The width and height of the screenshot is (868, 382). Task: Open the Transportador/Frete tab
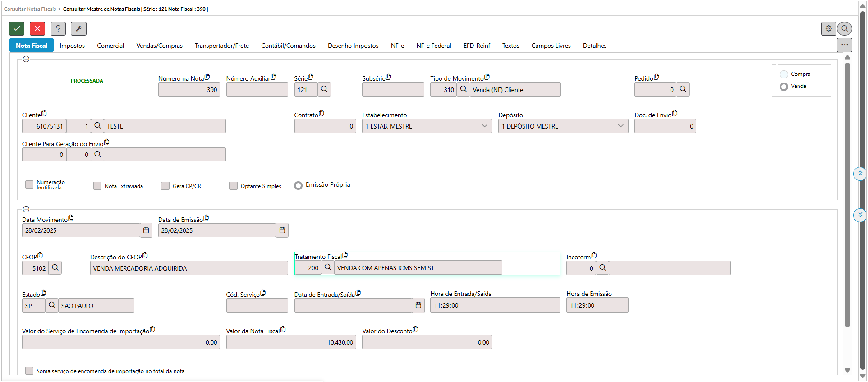coord(221,46)
